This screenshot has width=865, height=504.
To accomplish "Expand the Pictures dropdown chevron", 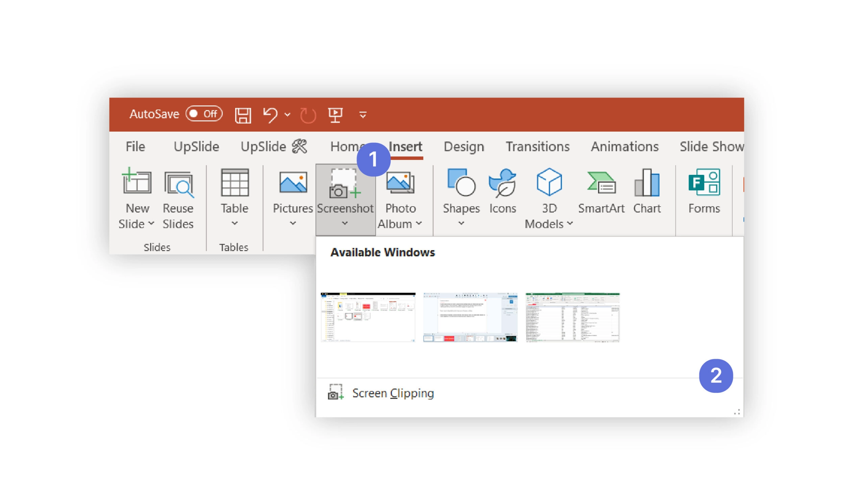I will click(x=293, y=223).
